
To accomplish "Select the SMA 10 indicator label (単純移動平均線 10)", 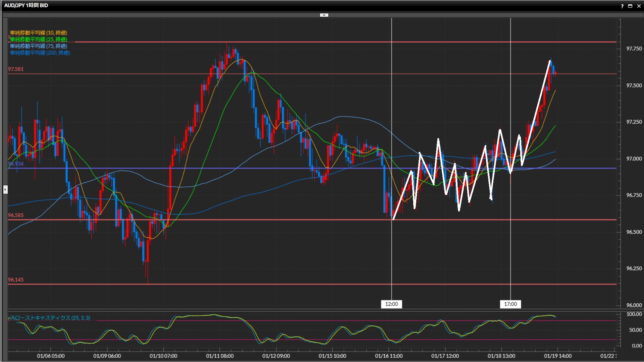I will 38,33.
